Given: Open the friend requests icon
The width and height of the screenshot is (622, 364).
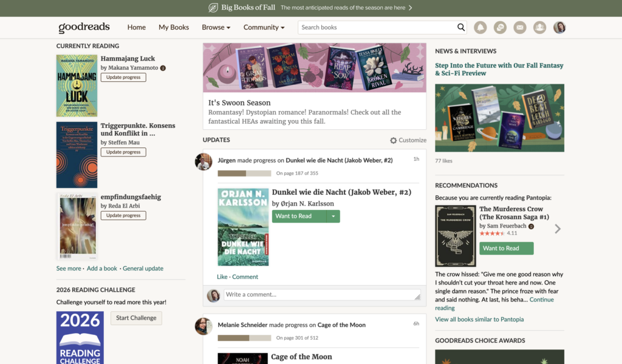Looking at the screenshot, I should 539,27.
